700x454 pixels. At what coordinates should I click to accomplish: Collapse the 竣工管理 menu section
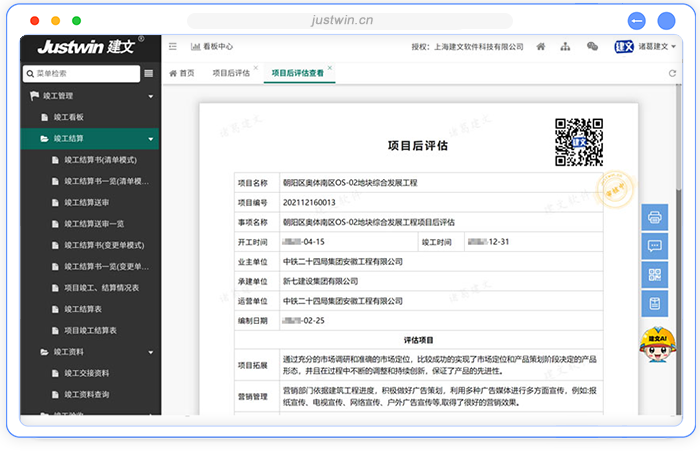point(151,97)
